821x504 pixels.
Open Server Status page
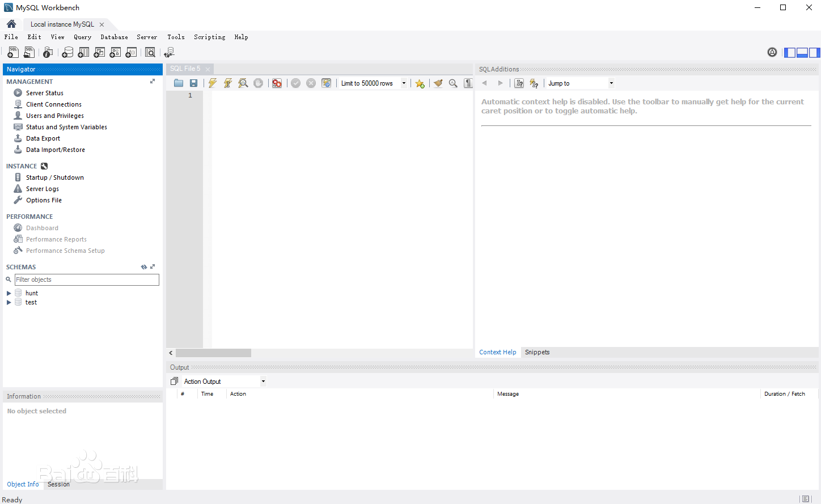[x=45, y=93]
